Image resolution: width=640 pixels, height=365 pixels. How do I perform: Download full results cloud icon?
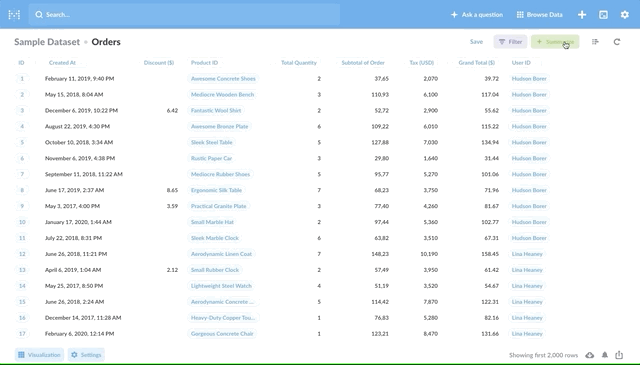(x=589, y=355)
